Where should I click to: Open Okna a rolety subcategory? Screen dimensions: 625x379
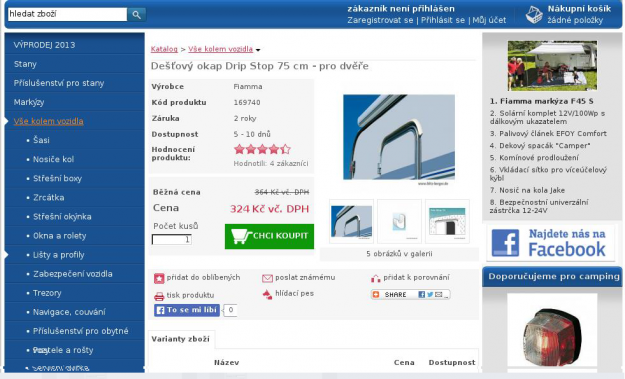point(59,236)
